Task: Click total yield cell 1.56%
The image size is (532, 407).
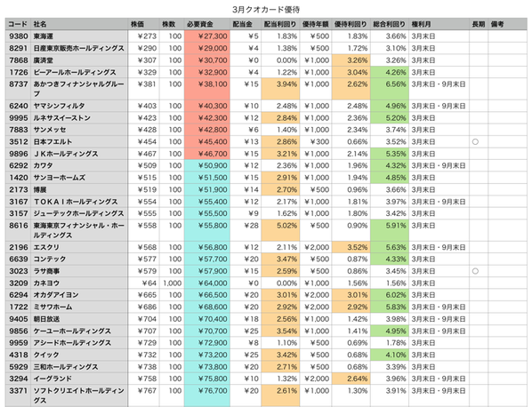Action: (390, 283)
